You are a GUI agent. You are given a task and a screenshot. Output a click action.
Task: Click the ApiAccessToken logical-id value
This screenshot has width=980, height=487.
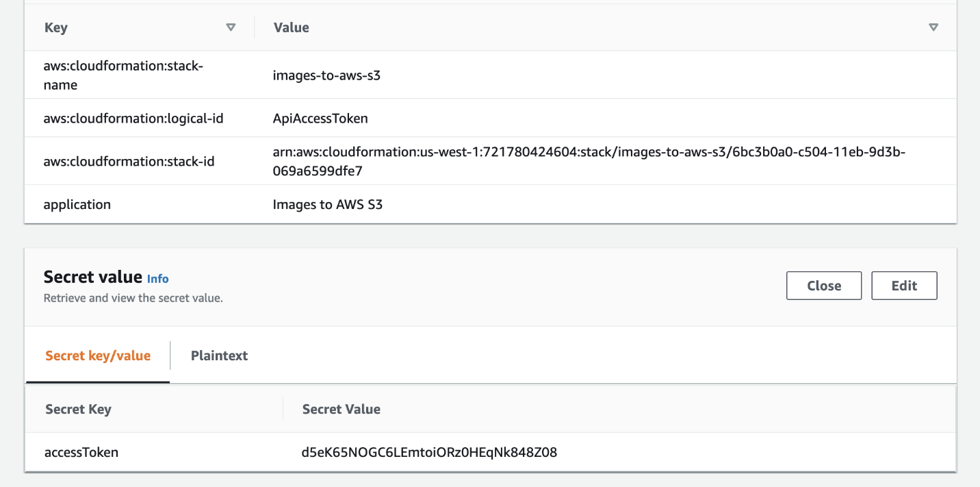(x=320, y=118)
